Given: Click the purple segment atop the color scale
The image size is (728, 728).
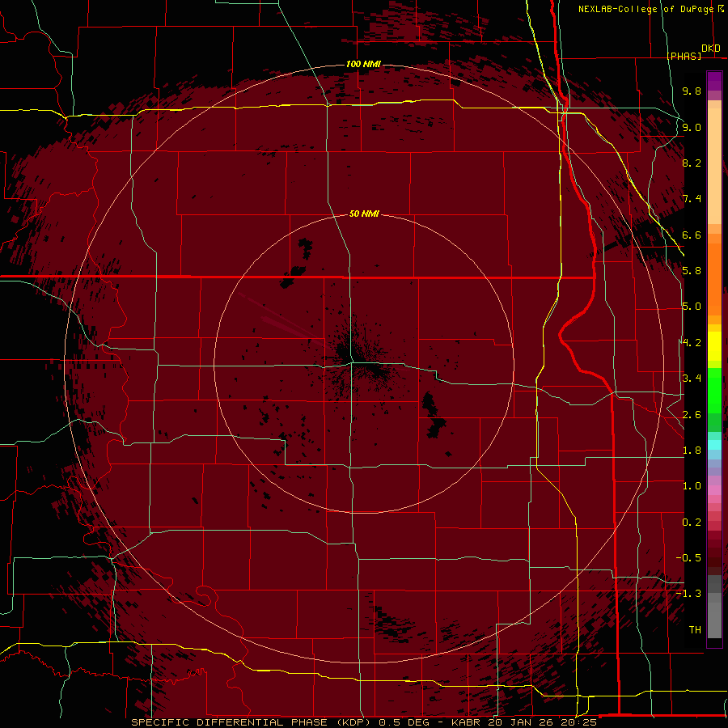Looking at the screenshot, I should [x=714, y=81].
